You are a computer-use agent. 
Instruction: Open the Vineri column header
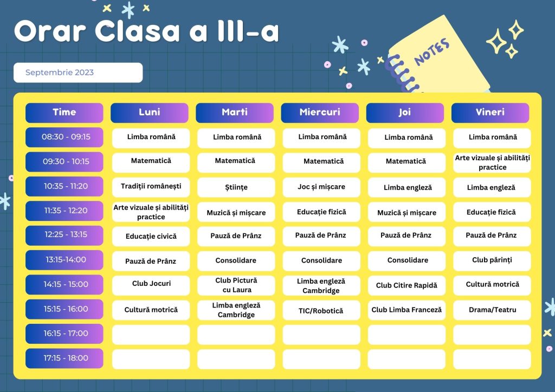pos(490,113)
